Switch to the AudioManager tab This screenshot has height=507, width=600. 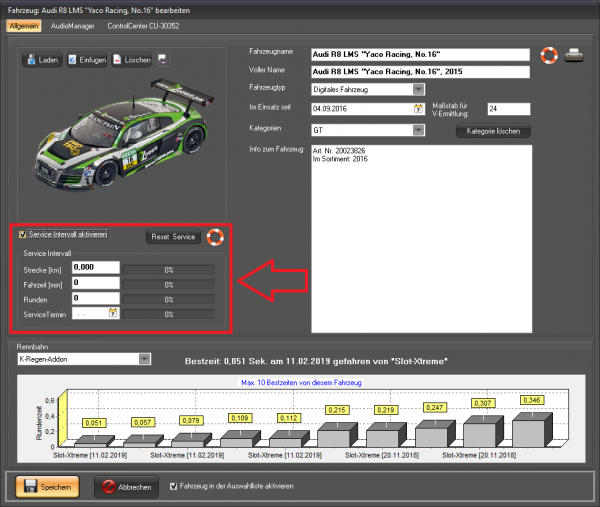[x=73, y=26]
